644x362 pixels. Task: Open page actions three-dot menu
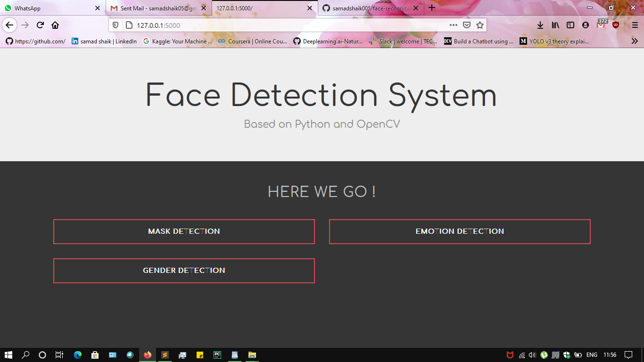(x=453, y=25)
